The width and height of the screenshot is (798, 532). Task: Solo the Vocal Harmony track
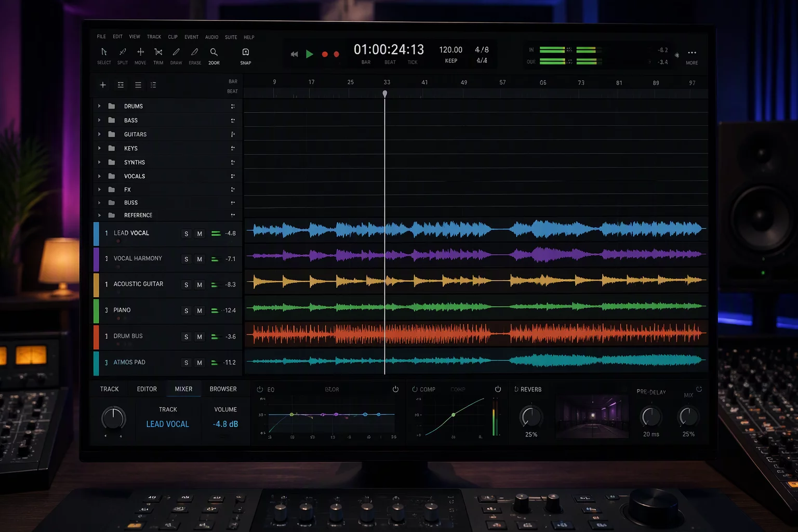187,259
